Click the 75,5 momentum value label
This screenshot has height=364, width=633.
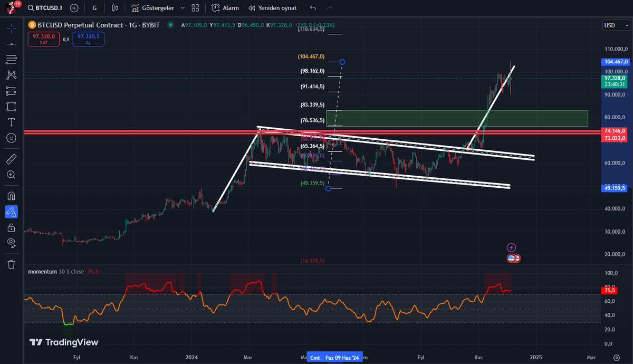tap(609, 290)
